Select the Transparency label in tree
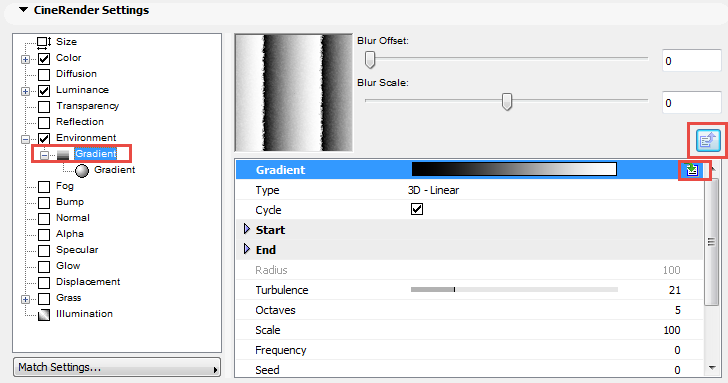This screenshot has width=728, height=383. click(x=87, y=106)
